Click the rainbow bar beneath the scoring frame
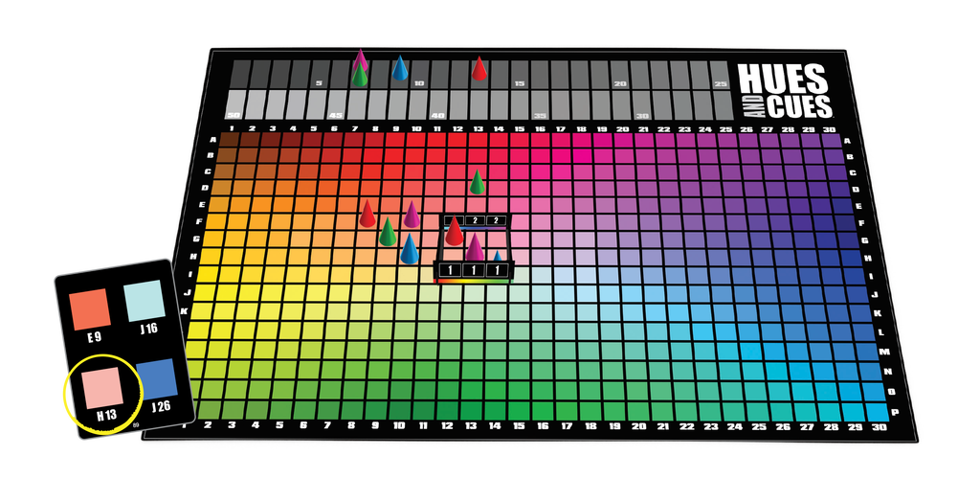980x501 pixels. click(473, 281)
